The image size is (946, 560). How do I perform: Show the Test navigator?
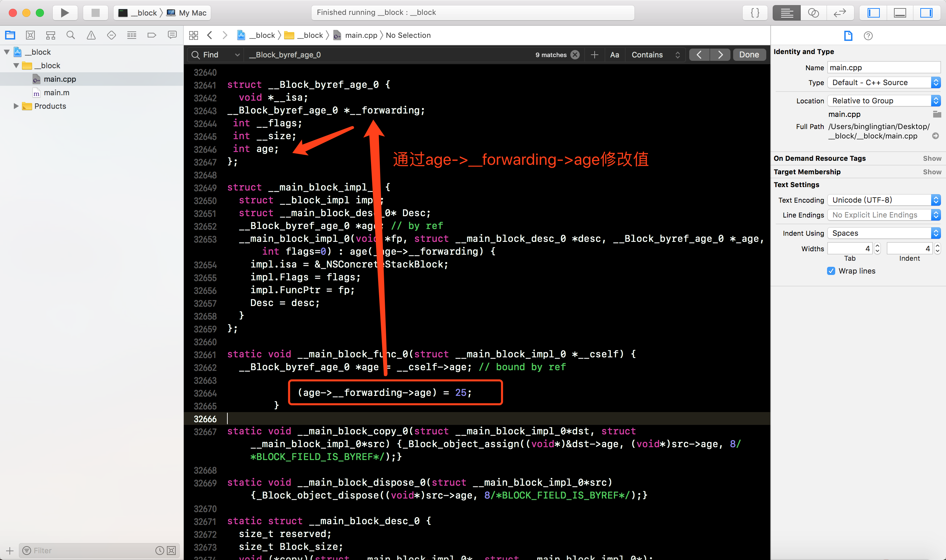point(111,35)
